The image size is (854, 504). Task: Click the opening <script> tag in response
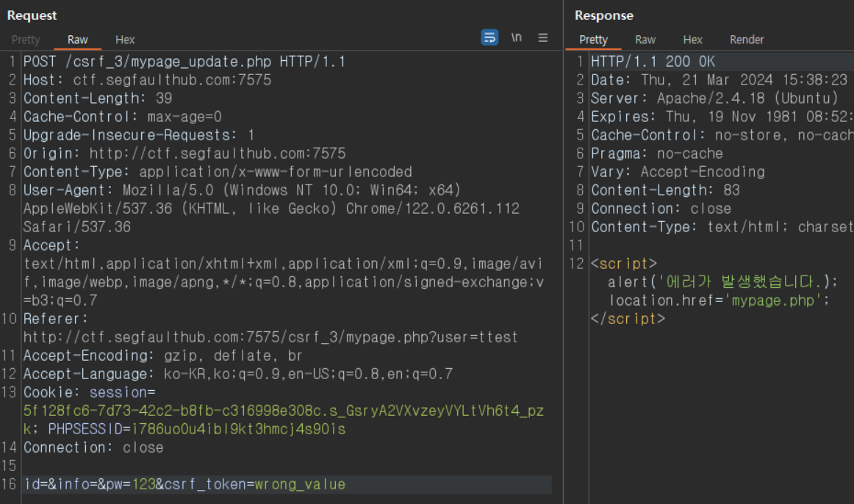click(x=624, y=264)
